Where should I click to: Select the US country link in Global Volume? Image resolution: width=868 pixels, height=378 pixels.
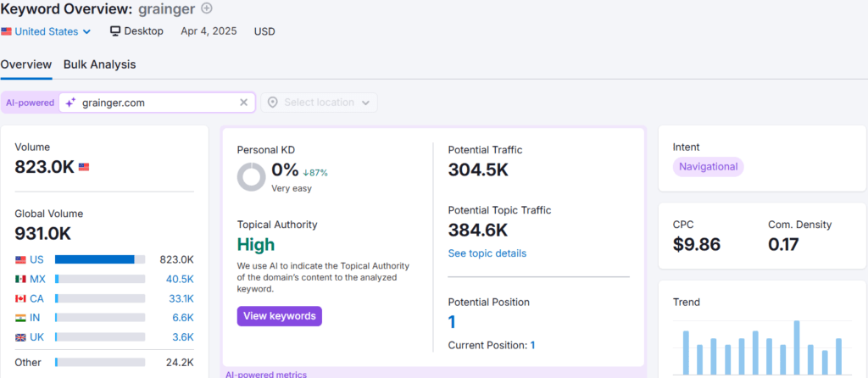pyautogui.click(x=37, y=259)
